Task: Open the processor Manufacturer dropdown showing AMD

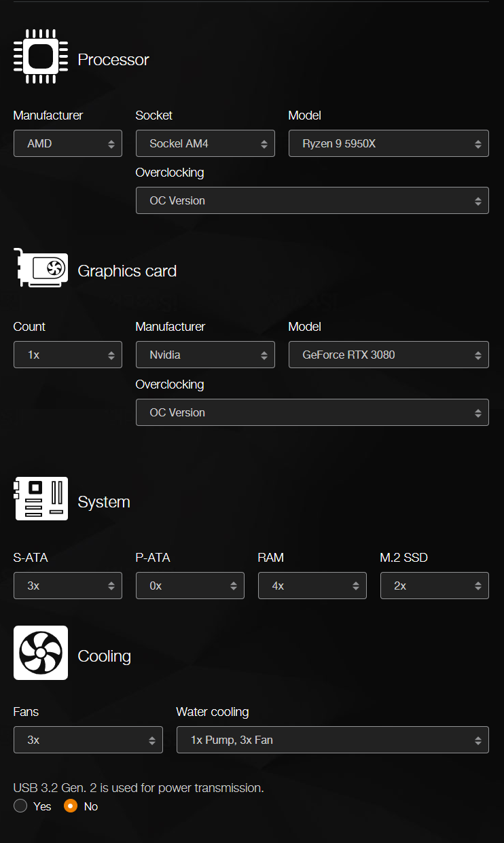Action: pos(68,143)
